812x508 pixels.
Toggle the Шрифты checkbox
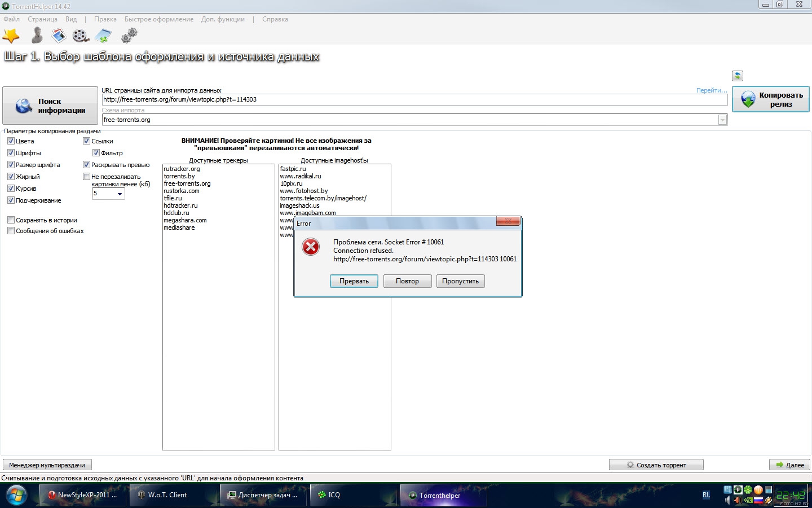[x=11, y=153]
